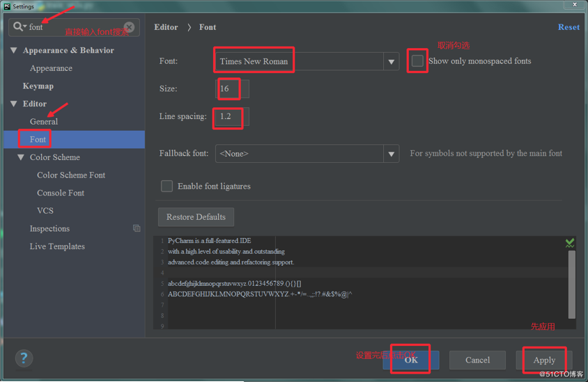588x382 pixels.
Task: Open Inspections settings
Action: tap(49, 228)
